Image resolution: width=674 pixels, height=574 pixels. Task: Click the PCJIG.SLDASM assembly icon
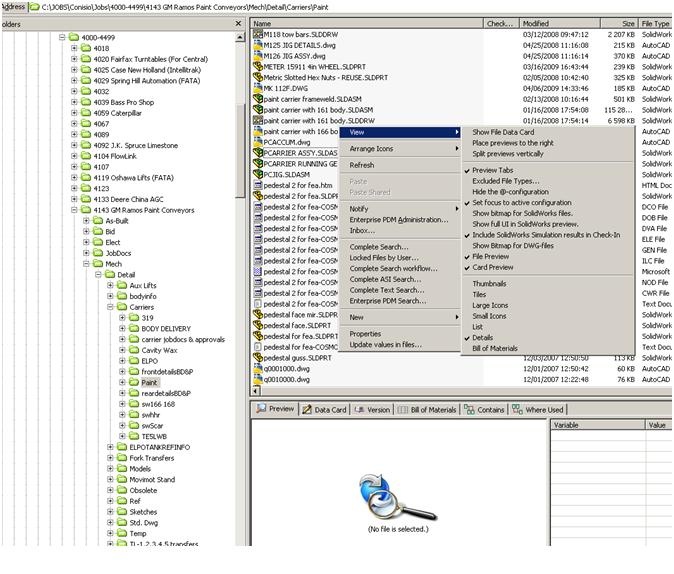click(x=257, y=174)
